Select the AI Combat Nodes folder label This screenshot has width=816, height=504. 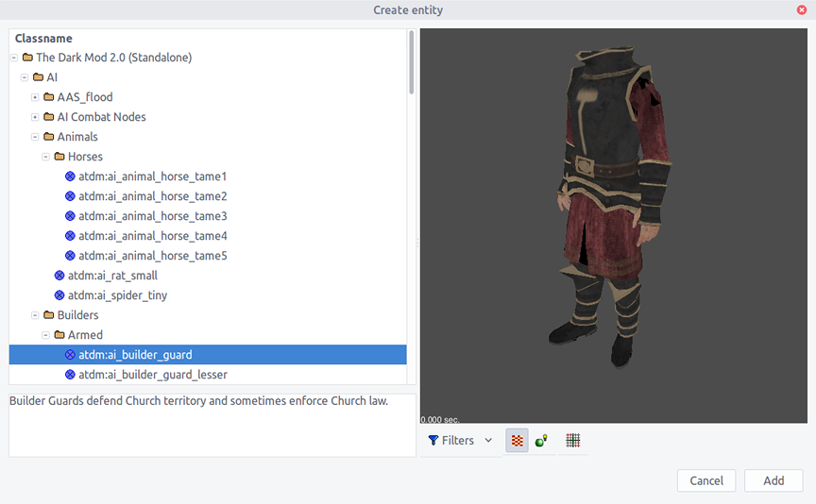pyautogui.click(x=101, y=117)
